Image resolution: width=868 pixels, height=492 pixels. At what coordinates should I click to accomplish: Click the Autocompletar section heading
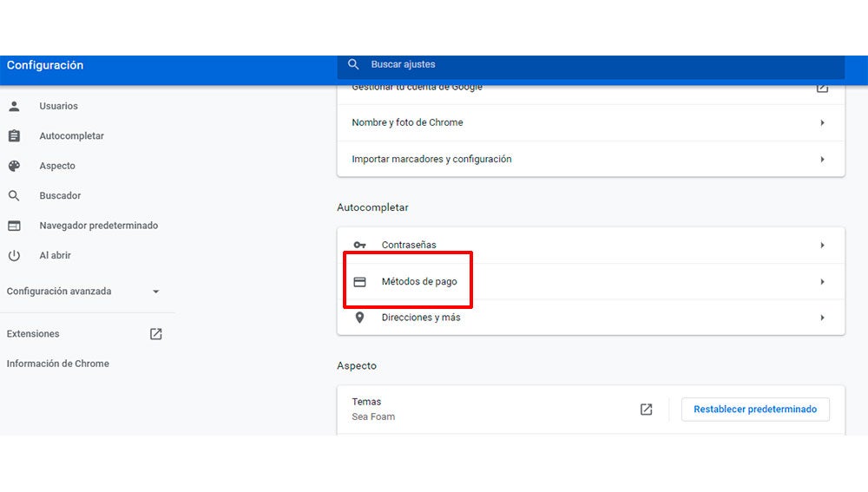[x=372, y=207]
